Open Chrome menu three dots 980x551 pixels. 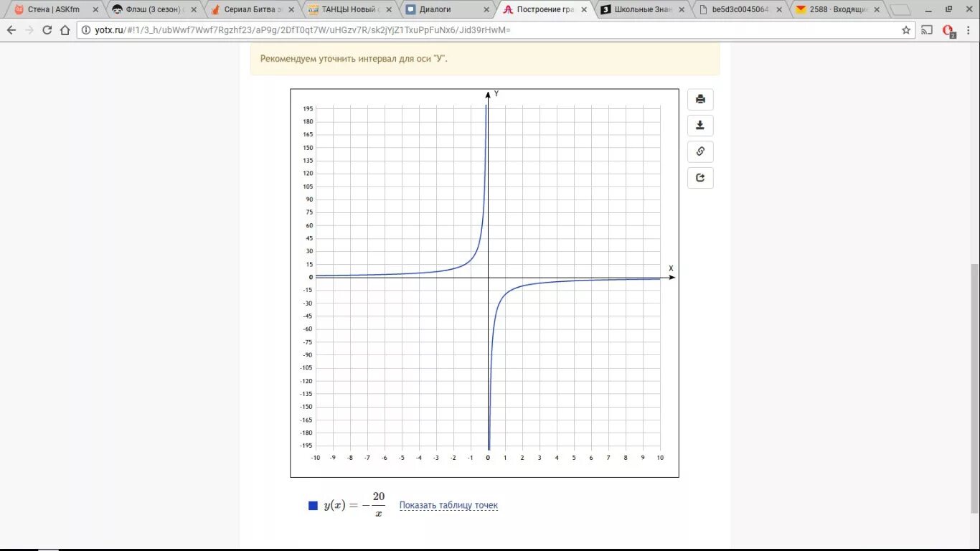968,30
